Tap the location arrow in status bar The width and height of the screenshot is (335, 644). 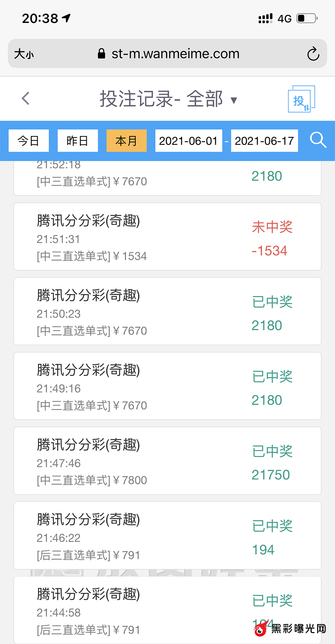(67, 18)
